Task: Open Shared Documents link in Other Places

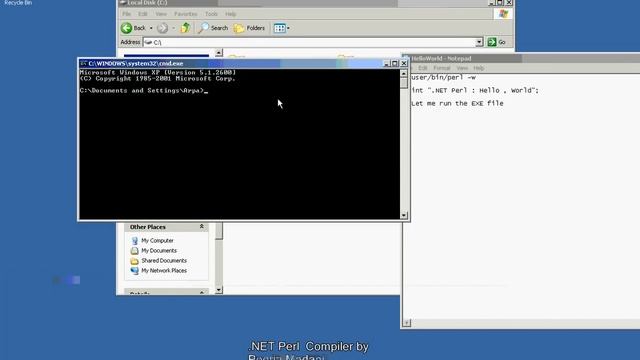Action: 164,260
